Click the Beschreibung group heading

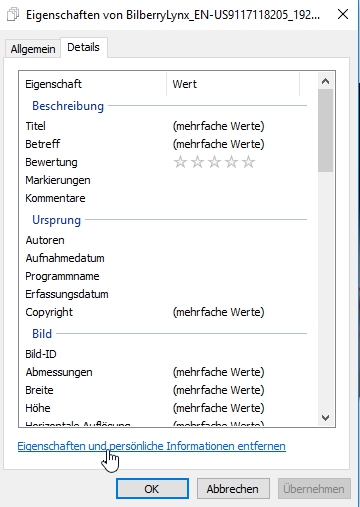click(x=68, y=106)
